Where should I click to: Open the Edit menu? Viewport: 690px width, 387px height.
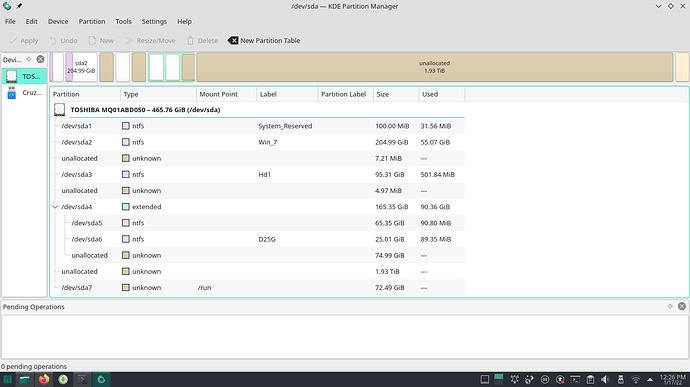31,22
